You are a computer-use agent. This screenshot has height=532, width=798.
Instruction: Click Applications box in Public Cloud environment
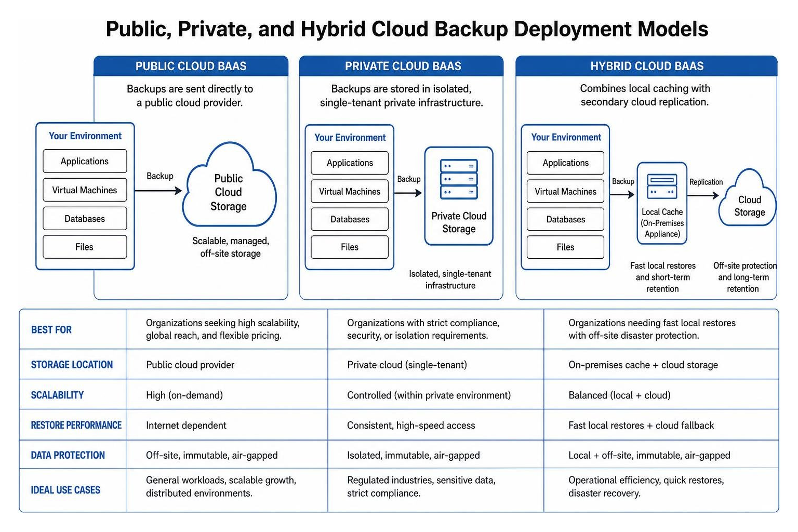(x=85, y=161)
